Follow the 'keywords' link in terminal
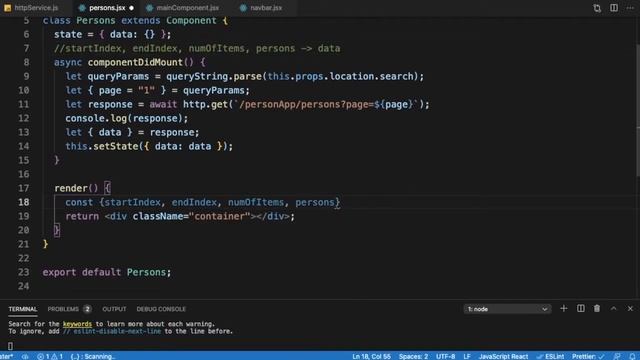The width and height of the screenshot is (640, 360). pyautogui.click(x=77, y=324)
